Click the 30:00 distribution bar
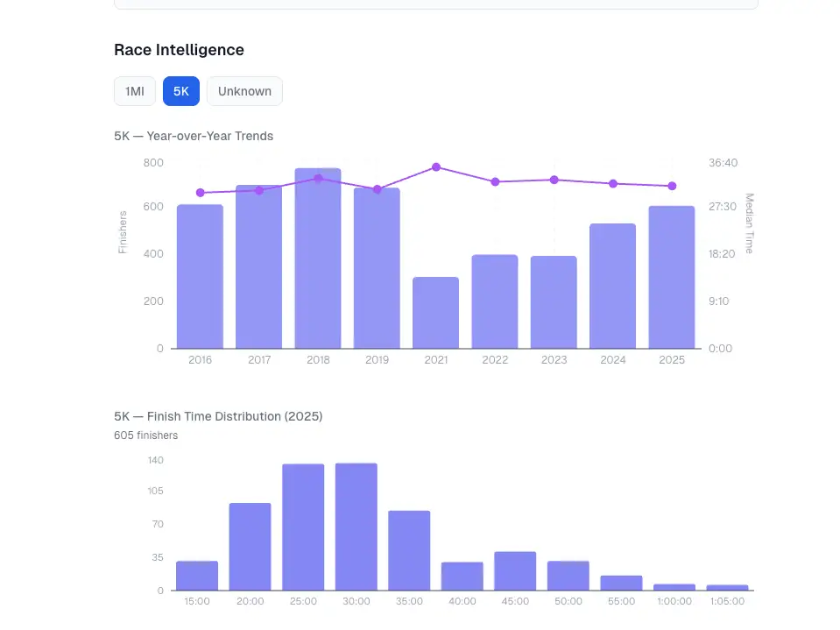The height and width of the screenshot is (630, 840). (356, 527)
